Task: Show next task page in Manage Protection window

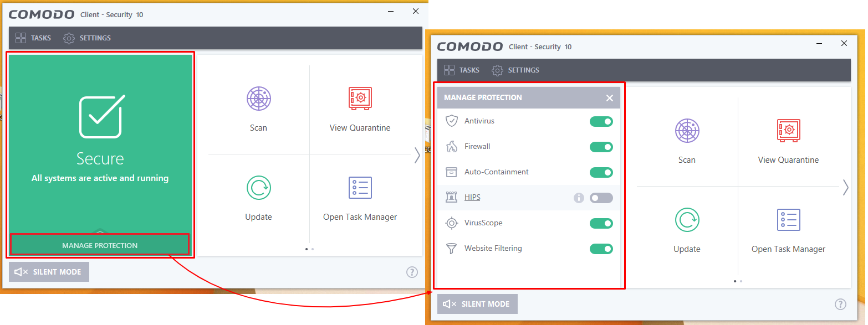Action: coord(845,188)
